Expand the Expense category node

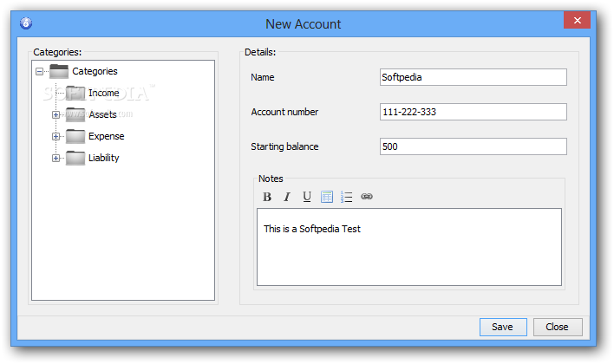[56, 136]
